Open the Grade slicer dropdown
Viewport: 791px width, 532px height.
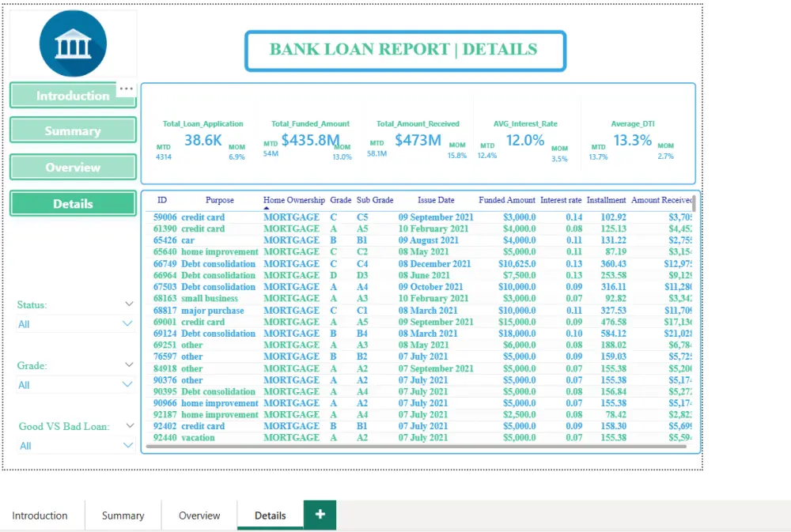129,364
